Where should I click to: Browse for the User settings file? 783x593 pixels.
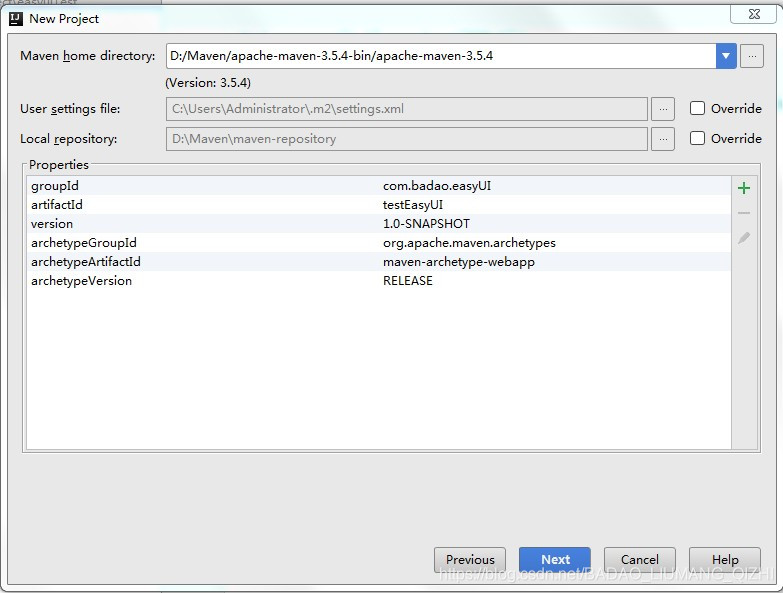tap(663, 109)
